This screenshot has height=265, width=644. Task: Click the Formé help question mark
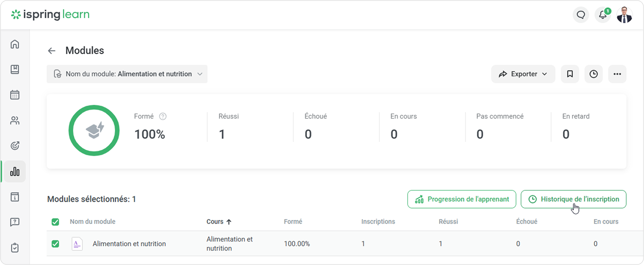point(163,117)
